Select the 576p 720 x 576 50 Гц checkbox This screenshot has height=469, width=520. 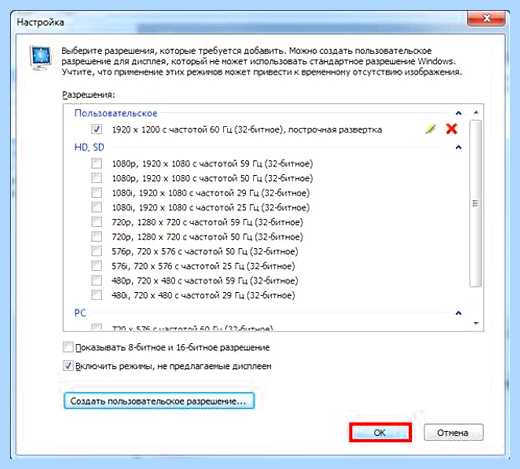click(97, 251)
